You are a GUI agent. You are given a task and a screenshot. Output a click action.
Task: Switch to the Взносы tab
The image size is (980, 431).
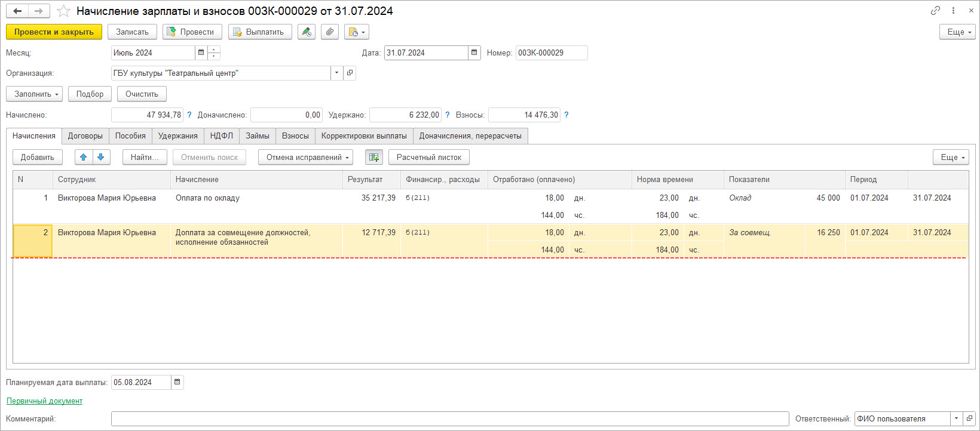coord(295,136)
